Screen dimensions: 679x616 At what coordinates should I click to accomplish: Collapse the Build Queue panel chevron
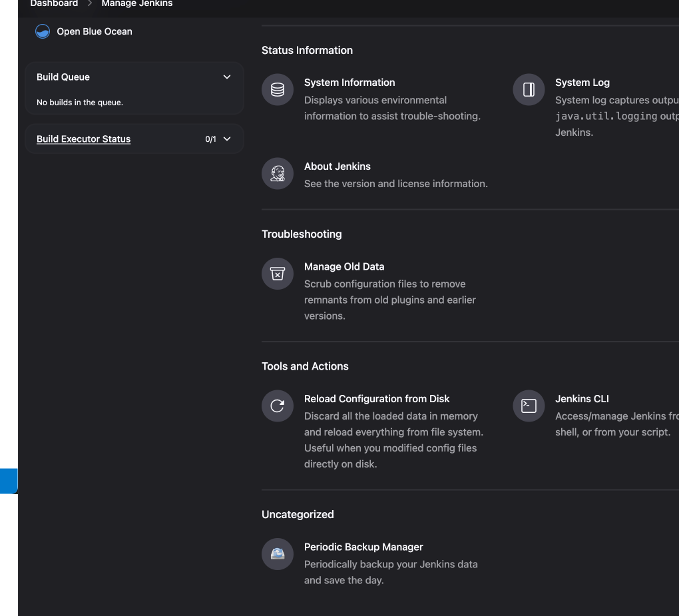tap(227, 77)
